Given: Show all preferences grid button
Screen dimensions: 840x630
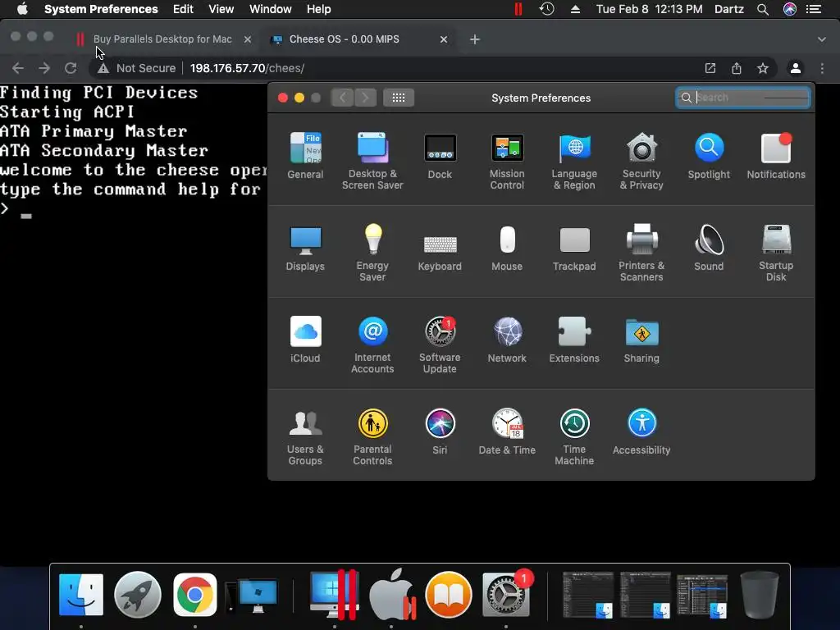Looking at the screenshot, I should tap(398, 98).
